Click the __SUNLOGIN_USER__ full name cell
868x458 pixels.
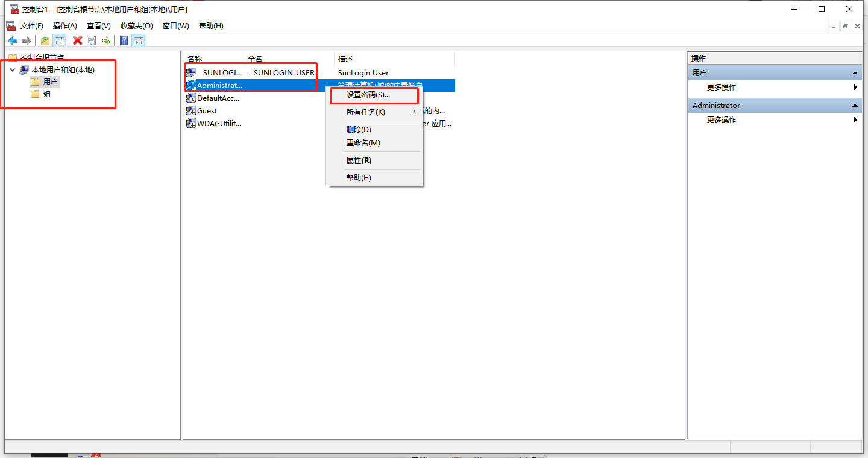coord(284,73)
